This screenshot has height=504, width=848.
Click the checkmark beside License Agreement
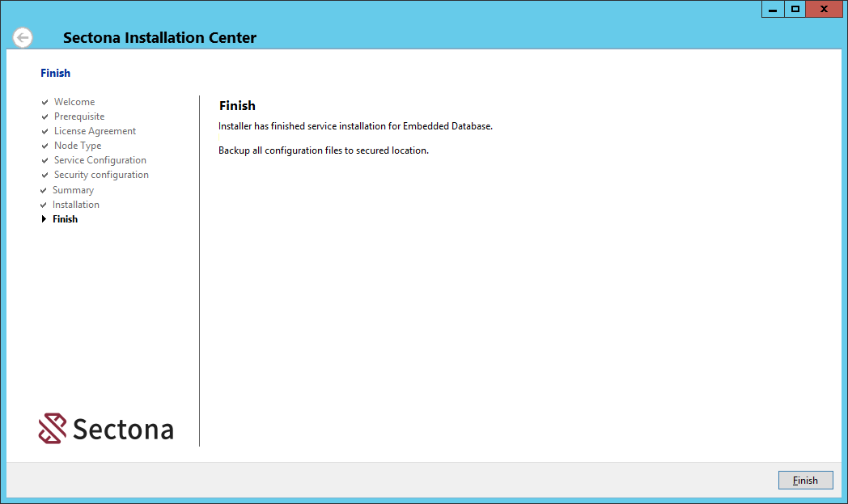pyautogui.click(x=45, y=132)
